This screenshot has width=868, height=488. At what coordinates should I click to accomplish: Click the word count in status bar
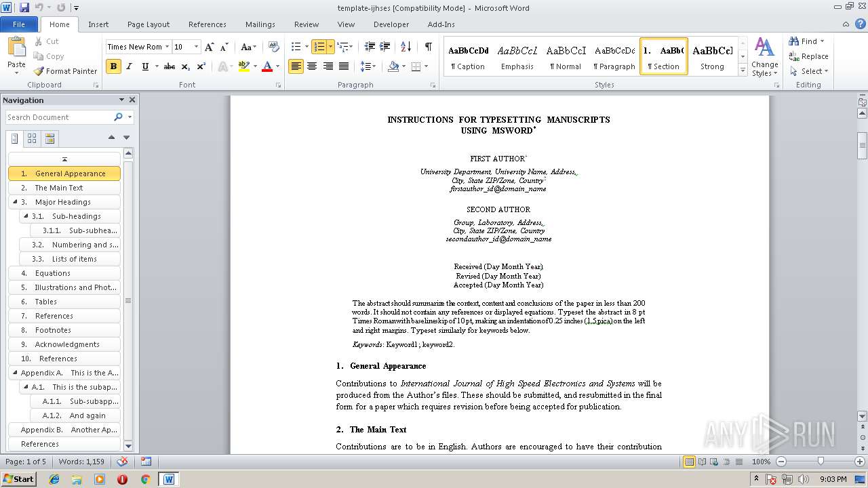[x=81, y=462]
